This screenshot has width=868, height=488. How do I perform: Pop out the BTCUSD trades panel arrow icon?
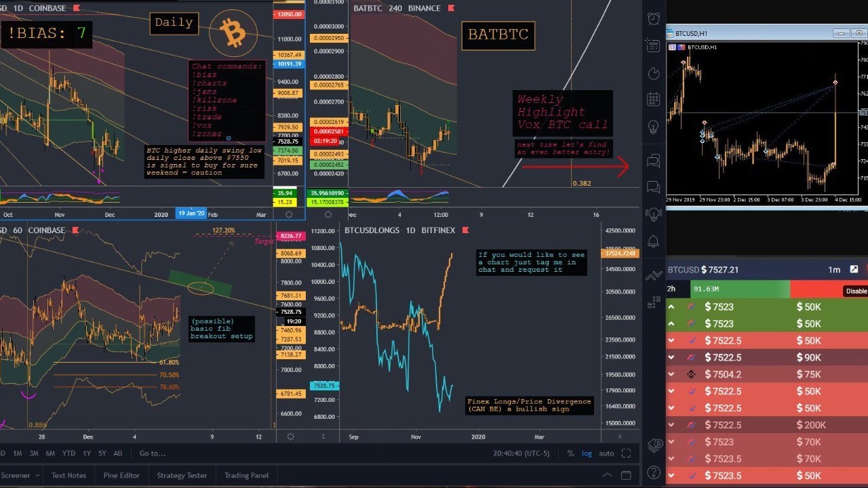(854, 270)
